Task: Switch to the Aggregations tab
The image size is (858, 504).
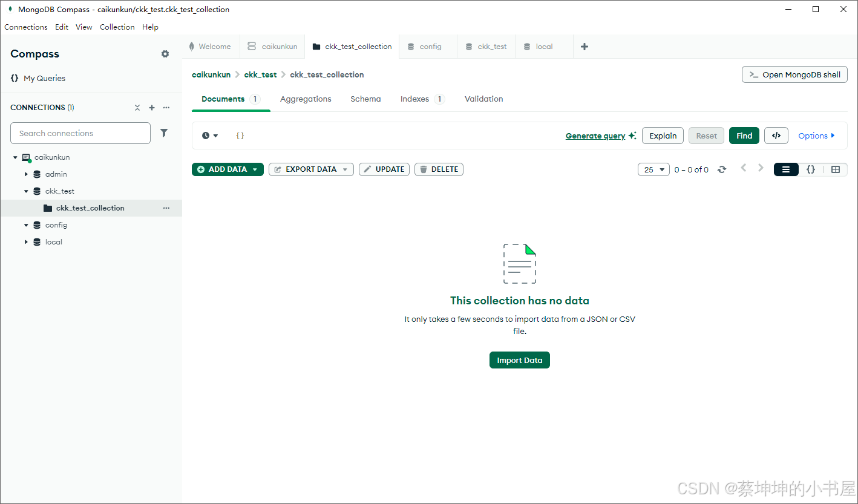Action: tap(305, 99)
